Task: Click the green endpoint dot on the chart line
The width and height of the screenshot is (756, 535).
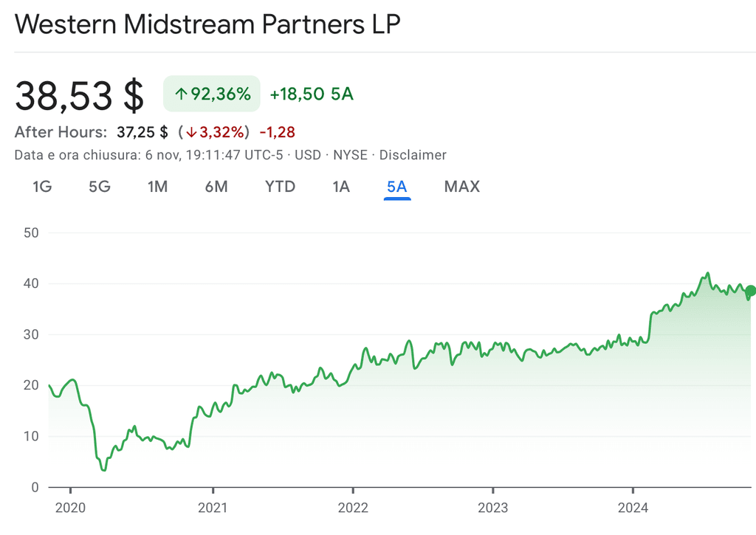Action: click(x=751, y=290)
